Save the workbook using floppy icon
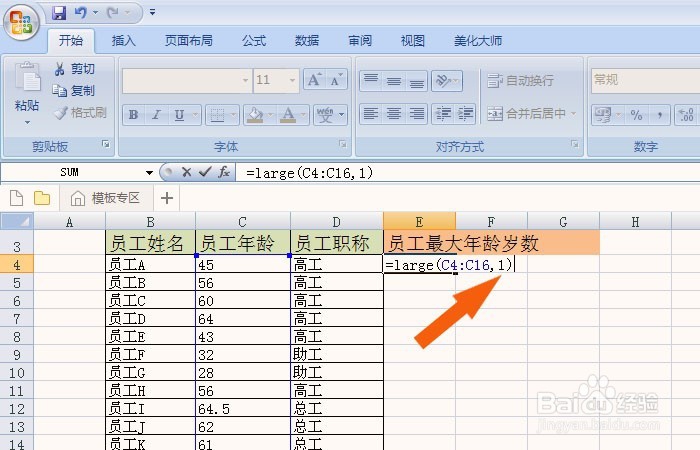 tap(59, 12)
